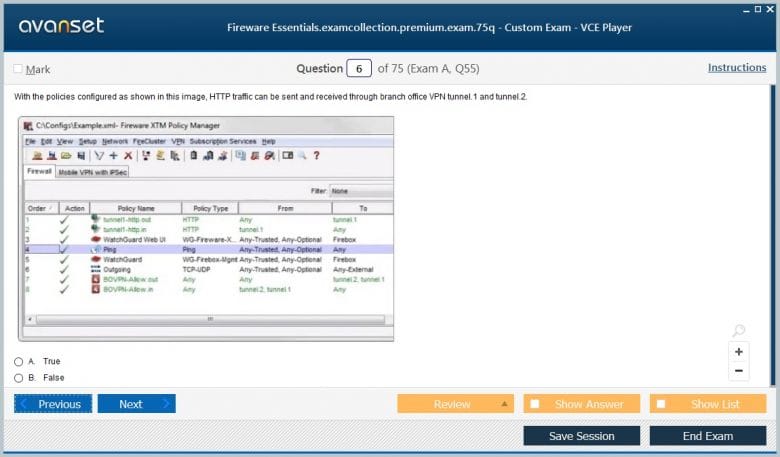
Task: Open the VPN menu
Action: (178, 141)
